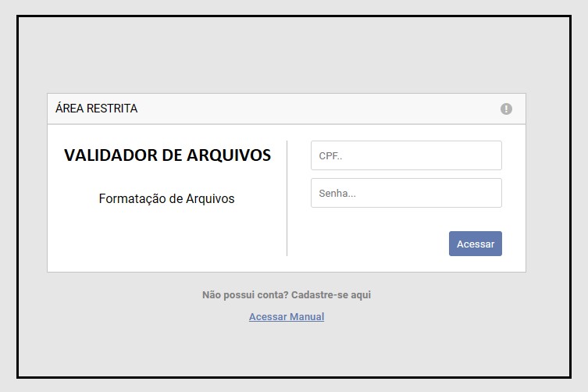
Task: Submit the login with Acessar
Action: 475,244
